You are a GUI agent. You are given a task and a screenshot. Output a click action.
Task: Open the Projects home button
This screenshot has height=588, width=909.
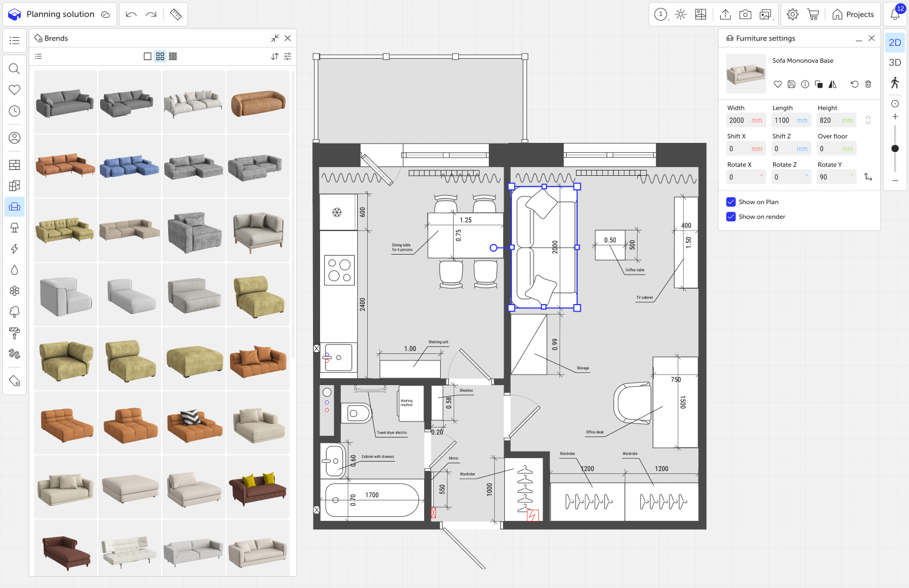(x=853, y=14)
